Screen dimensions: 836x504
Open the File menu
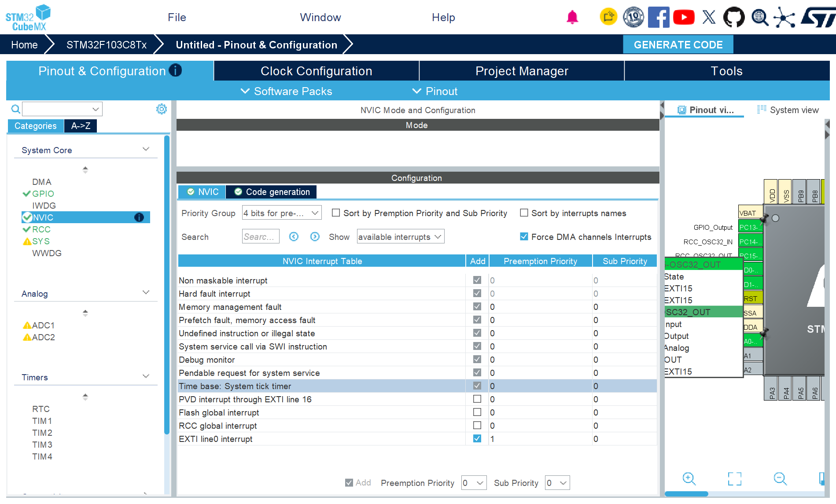177,17
